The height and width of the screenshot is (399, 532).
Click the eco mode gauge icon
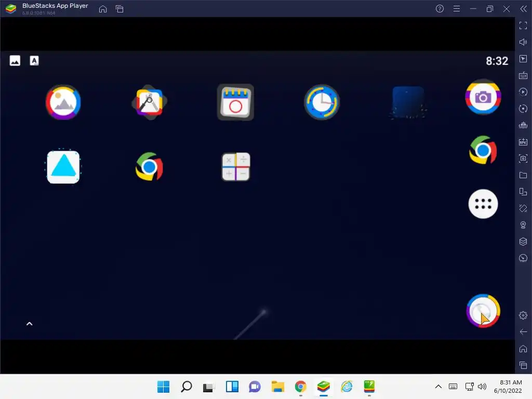pyautogui.click(x=523, y=258)
